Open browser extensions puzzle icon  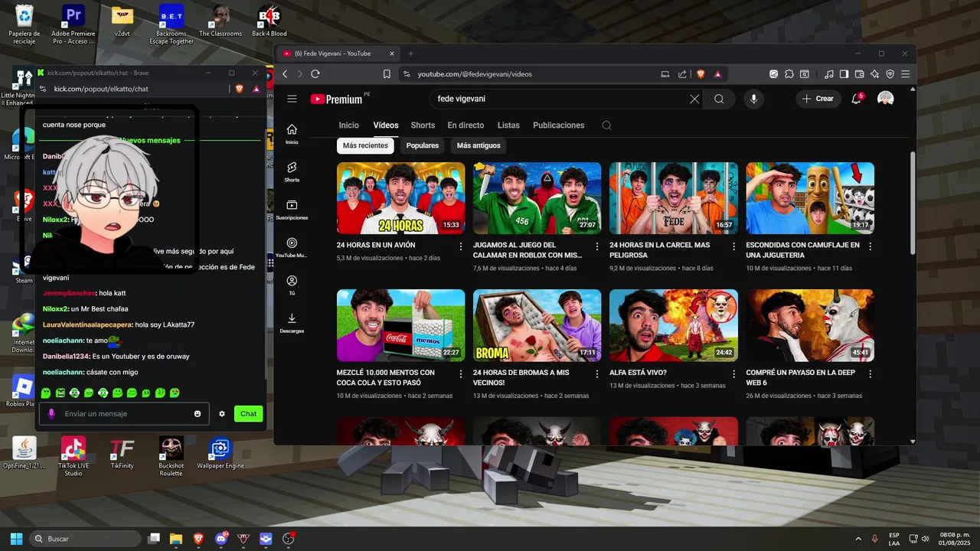pyautogui.click(x=789, y=74)
